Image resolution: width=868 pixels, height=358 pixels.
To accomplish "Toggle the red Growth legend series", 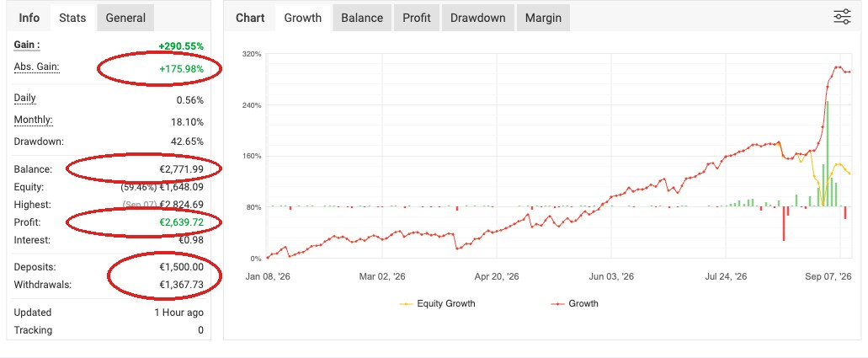I will coord(575,304).
